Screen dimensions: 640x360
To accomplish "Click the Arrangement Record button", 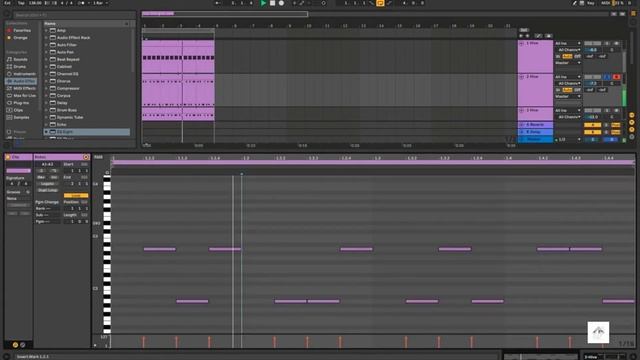I will [x=281, y=3].
